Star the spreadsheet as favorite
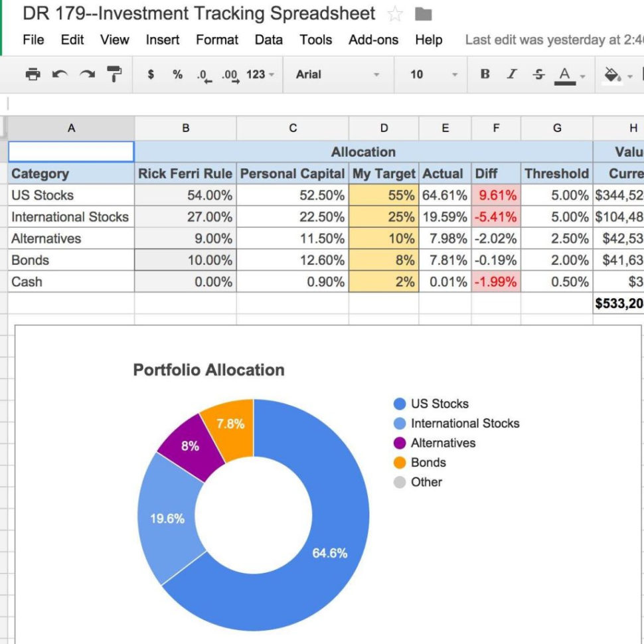The width and height of the screenshot is (644, 644). (394, 13)
